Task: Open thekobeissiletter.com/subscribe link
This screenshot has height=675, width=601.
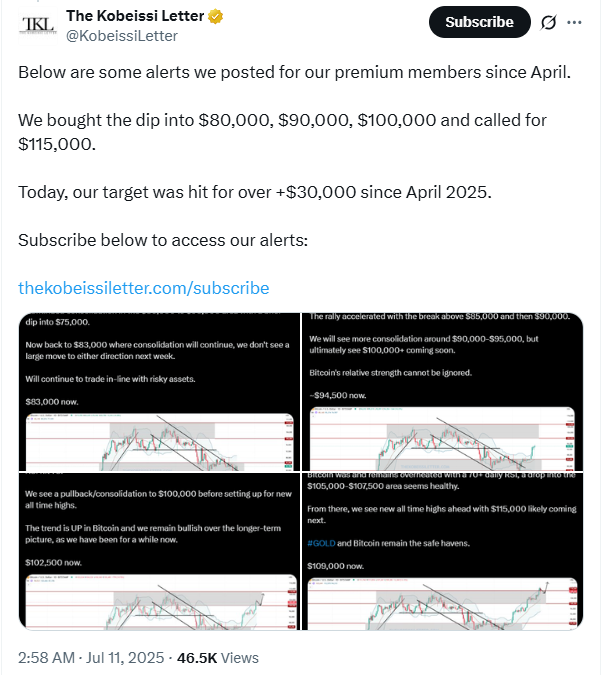Action: coord(143,288)
